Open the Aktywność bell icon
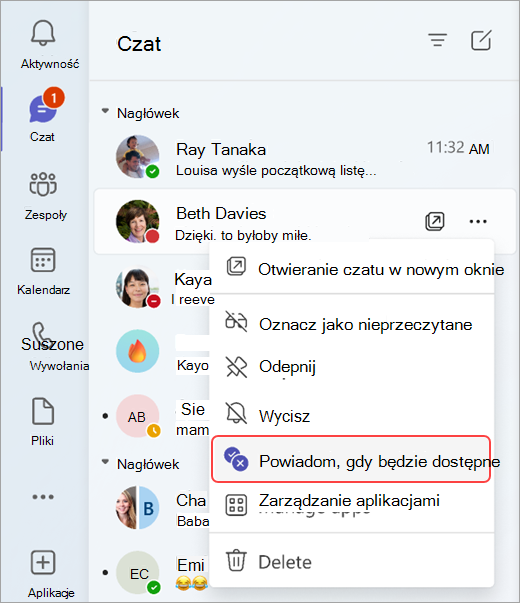 pos(43,33)
